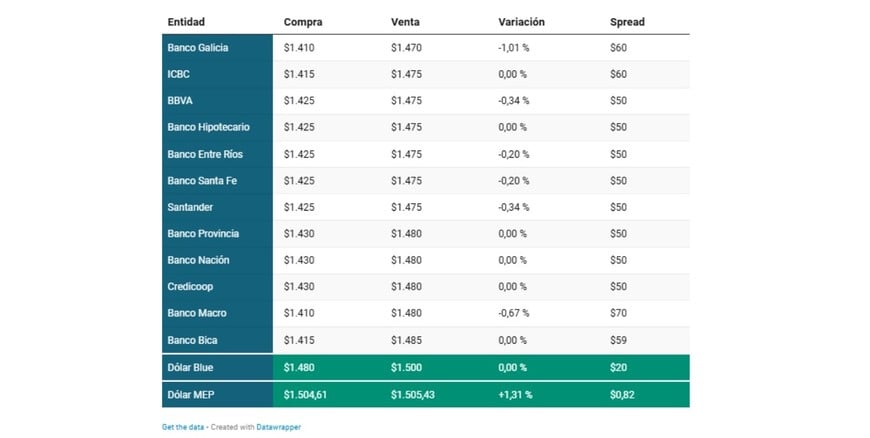Click the Dólar MEP venta value $1.505,43
The width and height of the screenshot is (870, 438).
coord(415,394)
